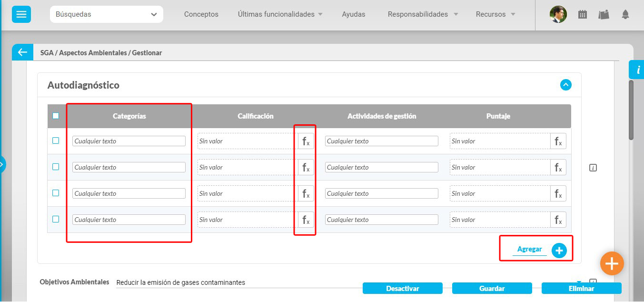Check the fourth table row checkbox
Screen dimensions: 644x302
56,219
